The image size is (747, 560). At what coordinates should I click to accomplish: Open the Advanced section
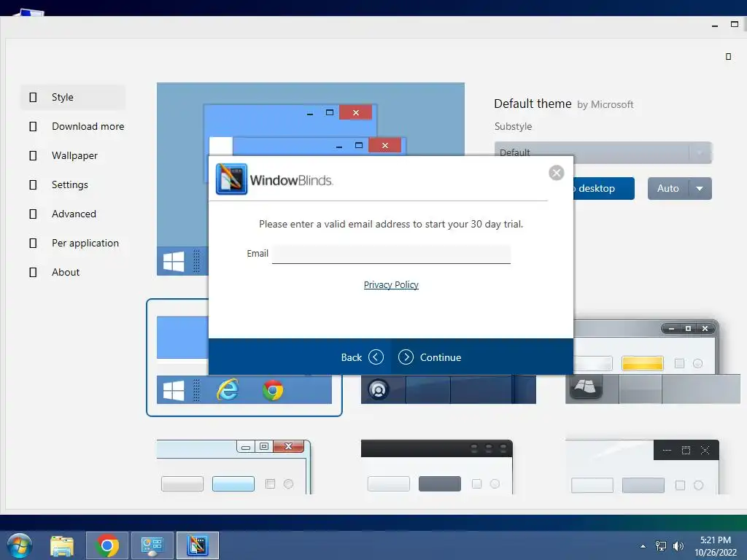[x=73, y=214]
